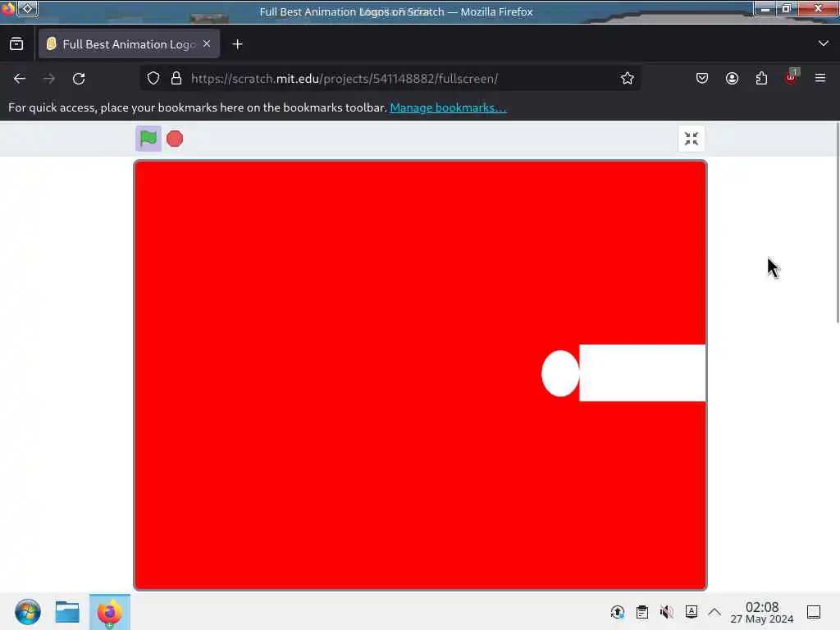The image size is (840, 630).
Task: Open the Firefox hamburger application menu
Action: point(820,78)
